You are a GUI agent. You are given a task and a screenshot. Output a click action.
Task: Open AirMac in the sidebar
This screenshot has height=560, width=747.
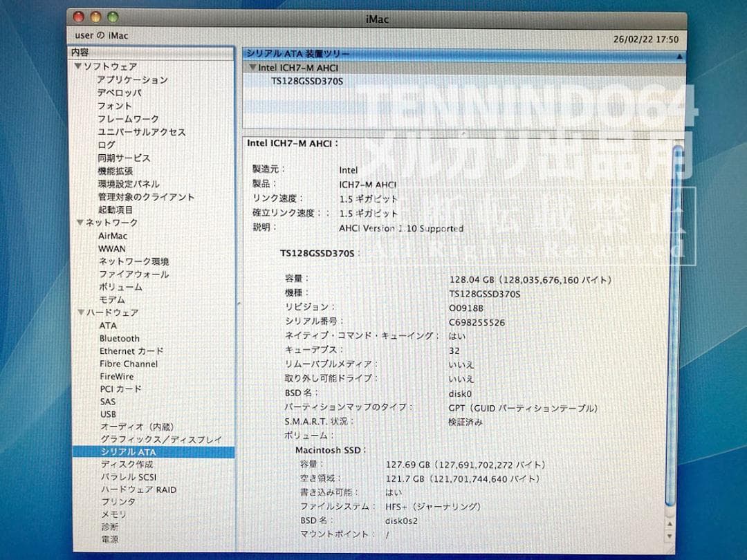coord(113,236)
